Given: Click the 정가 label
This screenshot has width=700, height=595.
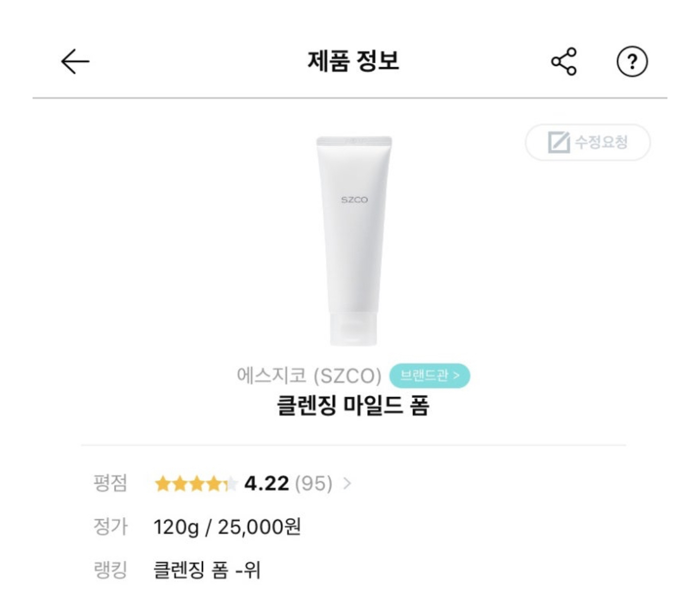Looking at the screenshot, I should tap(110, 527).
